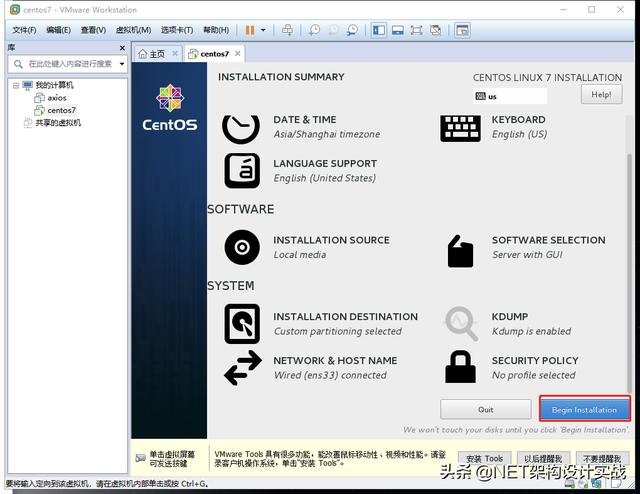Image resolution: width=640 pixels, height=494 pixels.
Task: Click the thumbnail bar view icon
Action: (398, 30)
